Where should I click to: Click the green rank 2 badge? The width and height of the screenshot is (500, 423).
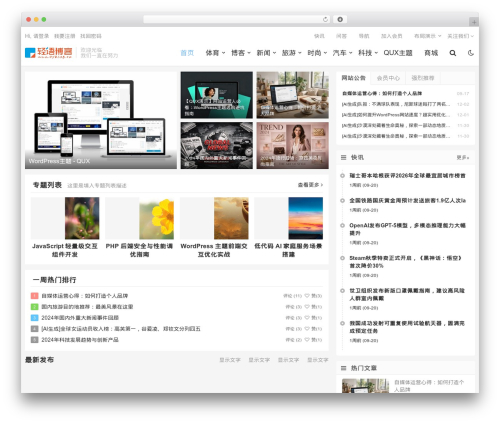click(35, 307)
